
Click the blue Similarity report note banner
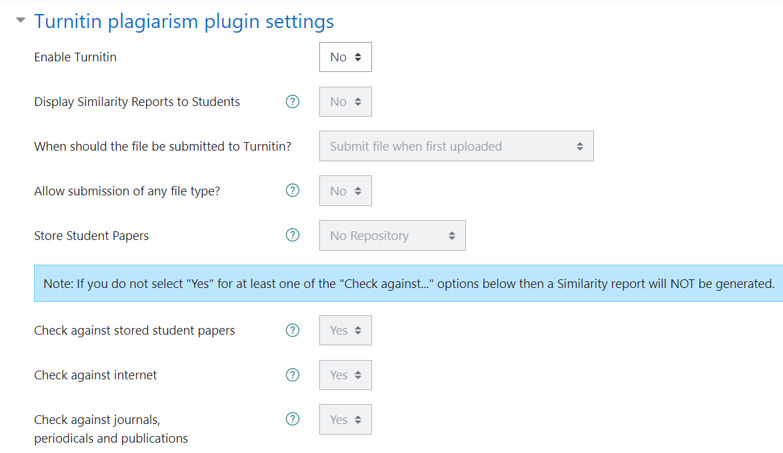click(x=408, y=284)
